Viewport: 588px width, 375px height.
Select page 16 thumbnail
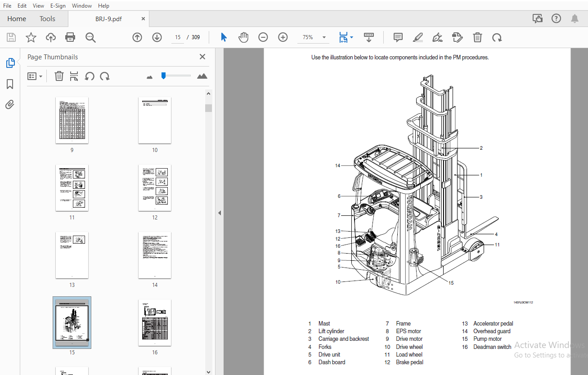click(155, 322)
